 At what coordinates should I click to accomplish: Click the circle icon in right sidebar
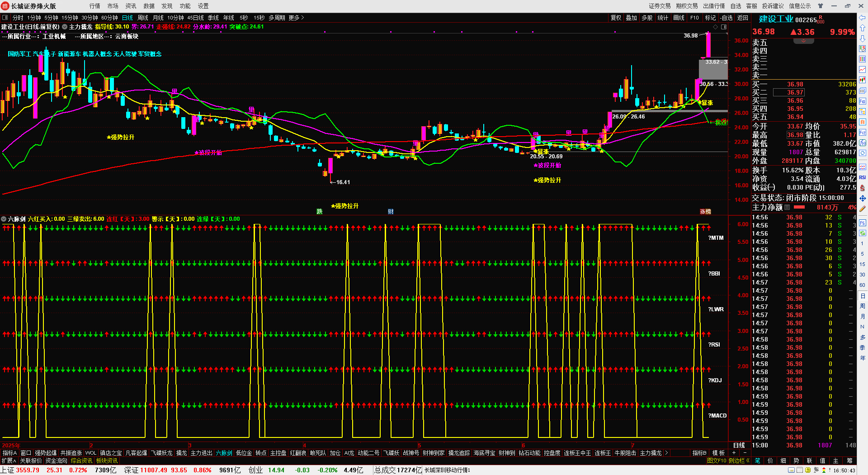pos(863,153)
